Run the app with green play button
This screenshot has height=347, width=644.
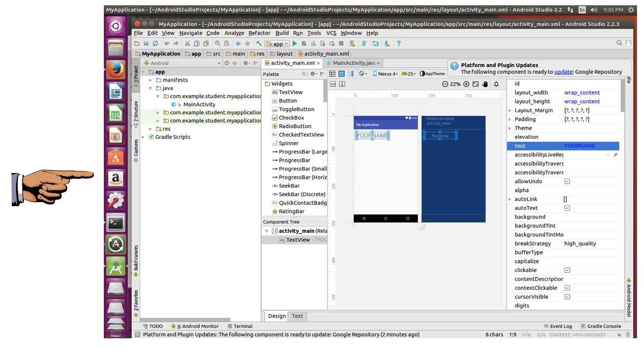(x=295, y=44)
